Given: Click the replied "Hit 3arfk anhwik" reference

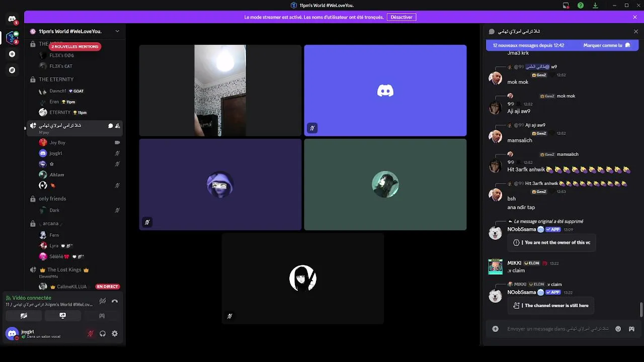Looking at the screenshot, I should point(576,184).
